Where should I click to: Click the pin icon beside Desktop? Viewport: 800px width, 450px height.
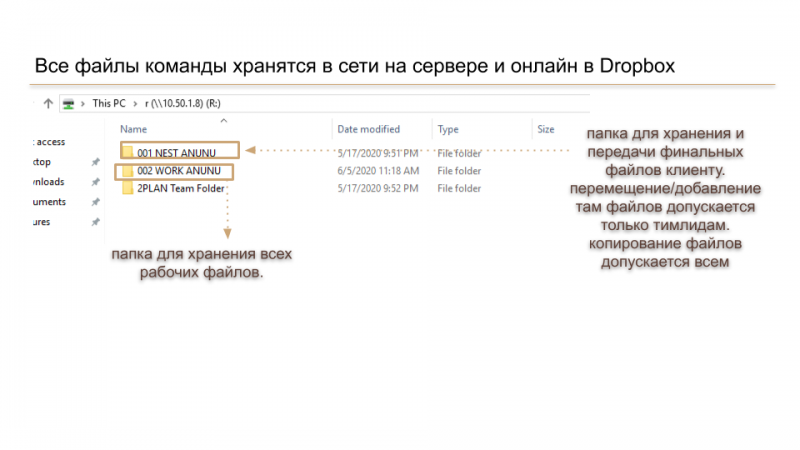(95, 162)
